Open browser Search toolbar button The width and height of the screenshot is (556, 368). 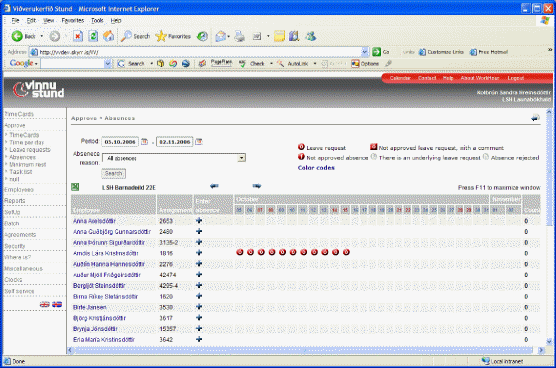click(x=135, y=36)
